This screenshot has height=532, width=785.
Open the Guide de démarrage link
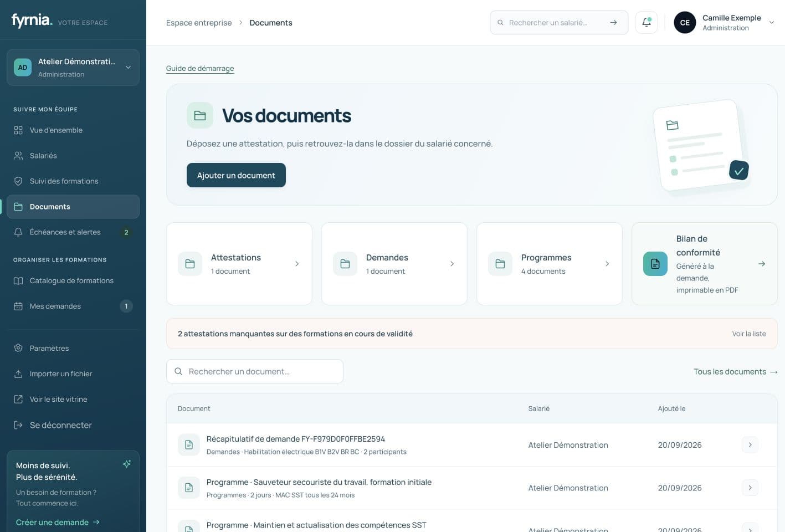[200, 69]
